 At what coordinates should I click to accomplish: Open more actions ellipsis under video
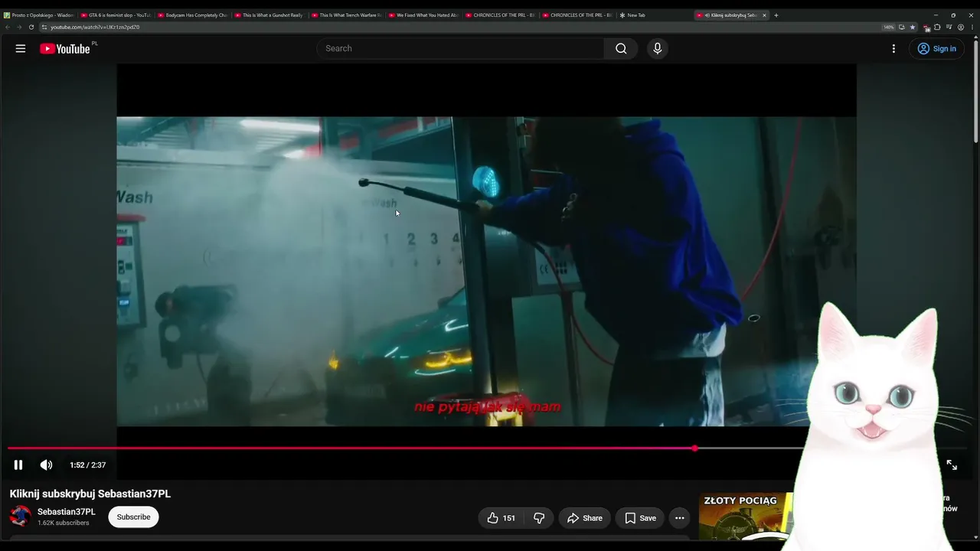coord(679,518)
